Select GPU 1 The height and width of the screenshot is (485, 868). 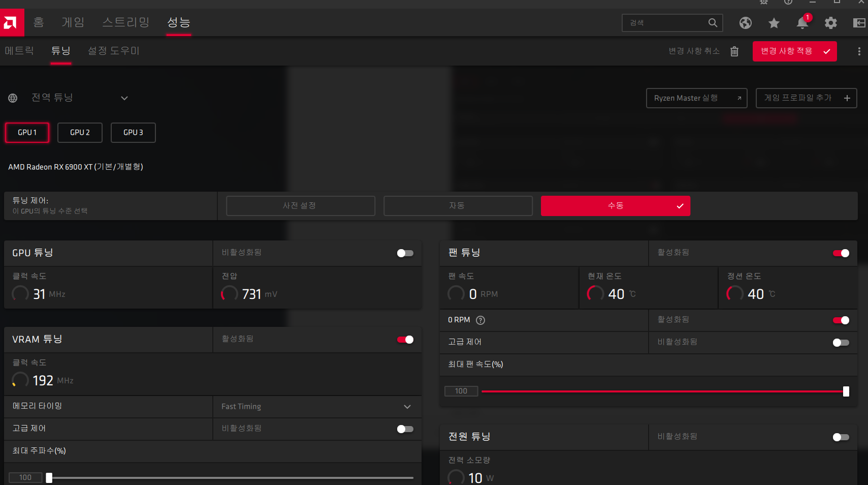tap(27, 133)
